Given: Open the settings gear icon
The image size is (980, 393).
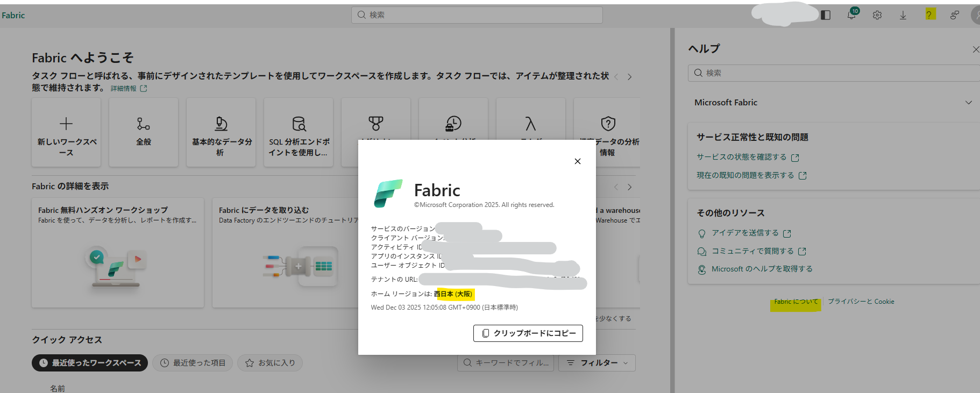Looking at the screenshot, I should click(x=877, y=15).
